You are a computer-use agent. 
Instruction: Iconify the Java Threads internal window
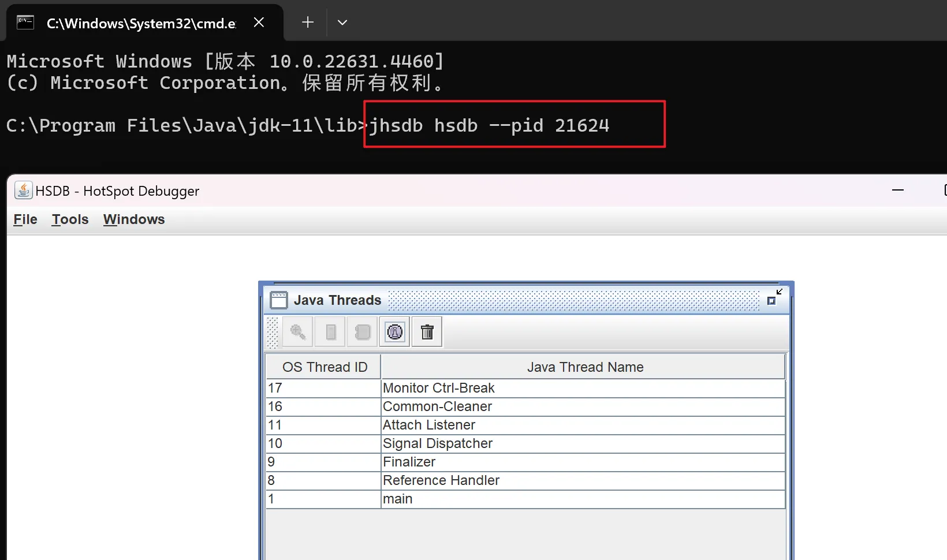click(x=774, y=297)
